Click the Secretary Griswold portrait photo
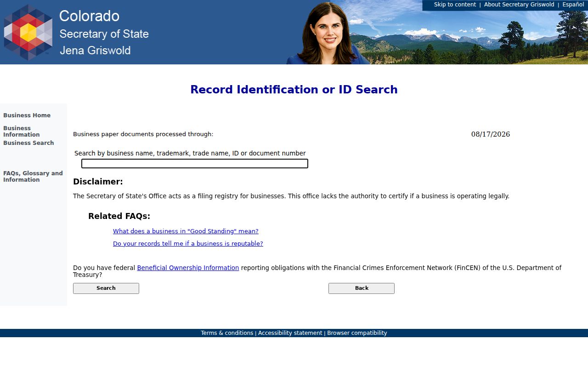The height and width of the screenshot is (368, 588). (327, 33)
